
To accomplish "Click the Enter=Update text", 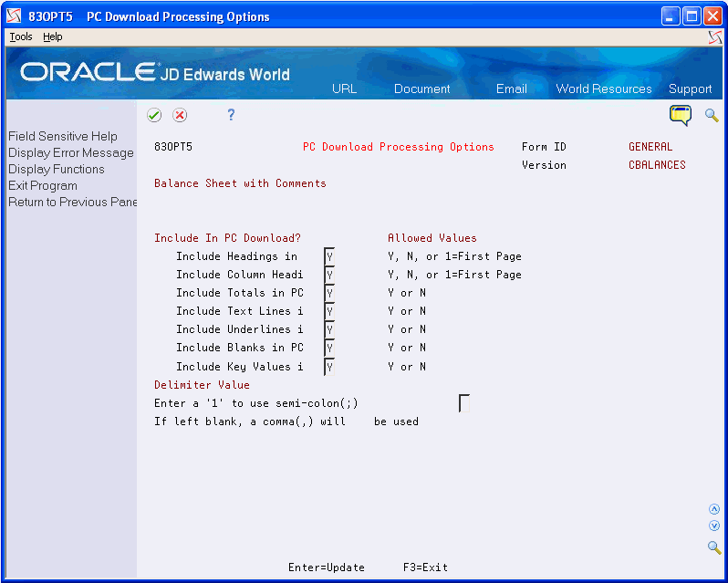I will click(327, 567).
